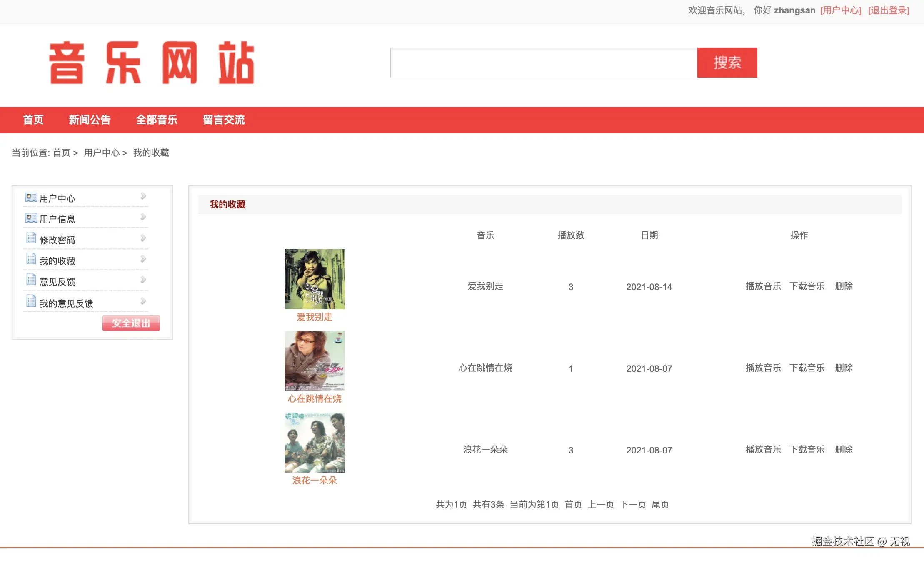The width and height of the screenshot is (924, 561).
Task: Click the arrow at right of 我的意见反馈 row
Action: pyautogui.click(x=143, y=301)
